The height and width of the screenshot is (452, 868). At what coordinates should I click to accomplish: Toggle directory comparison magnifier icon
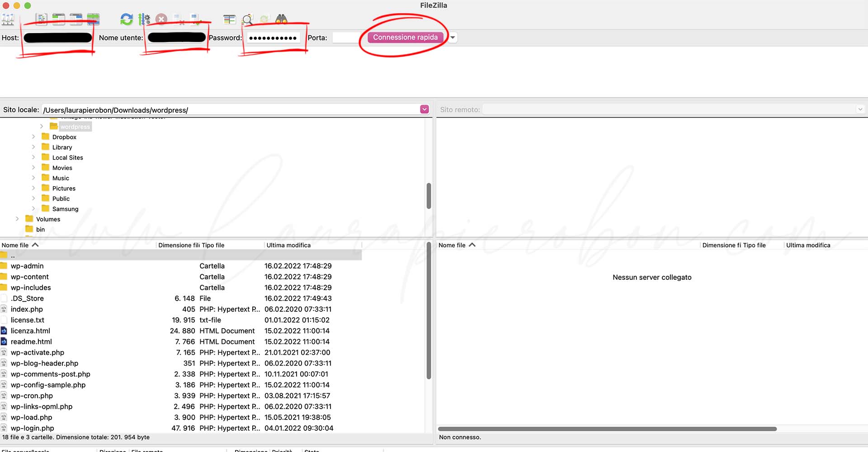click(x=247, y=19)
